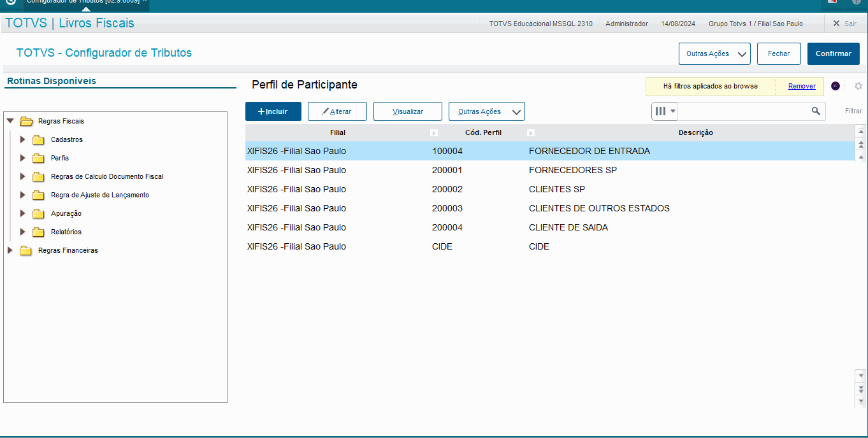This screenshot has height=438, width=868.
Task: Click the date 14/08/2024 in header
Action: 678,24
